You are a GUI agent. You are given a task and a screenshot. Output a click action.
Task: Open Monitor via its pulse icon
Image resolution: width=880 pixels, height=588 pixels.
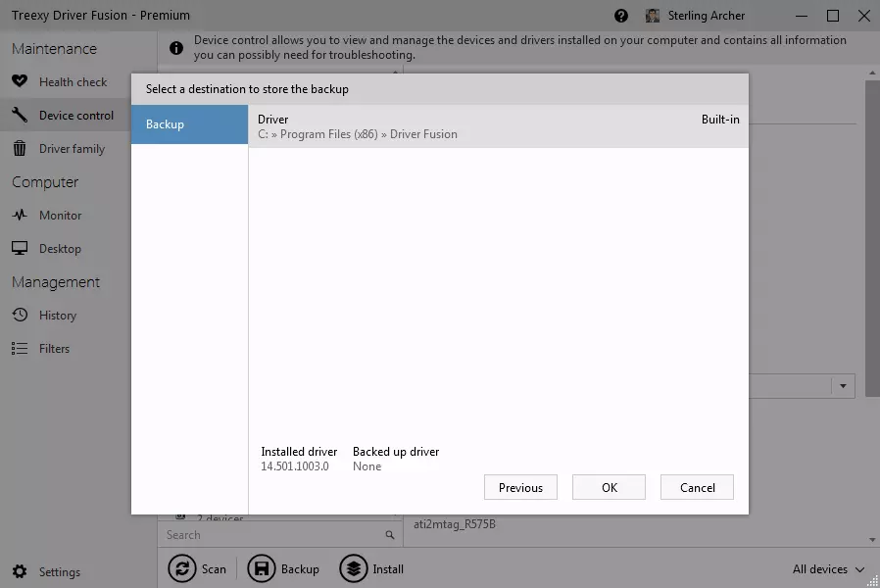20,215
